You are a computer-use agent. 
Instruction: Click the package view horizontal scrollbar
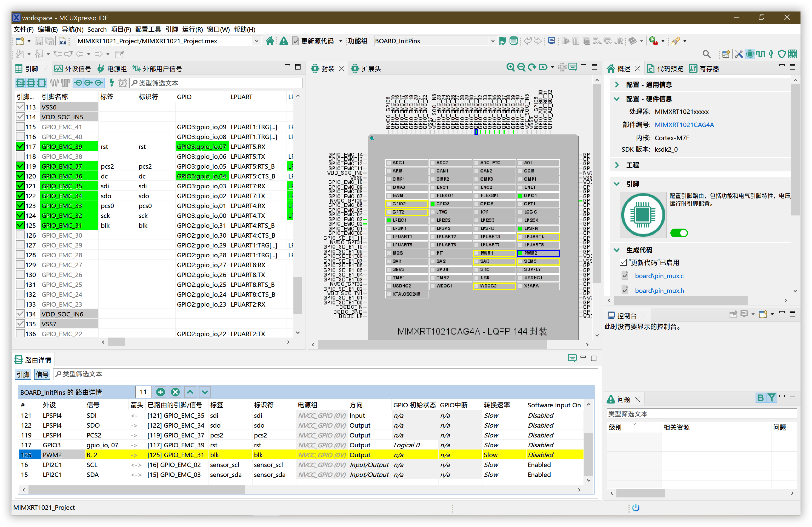pos(432,345)
